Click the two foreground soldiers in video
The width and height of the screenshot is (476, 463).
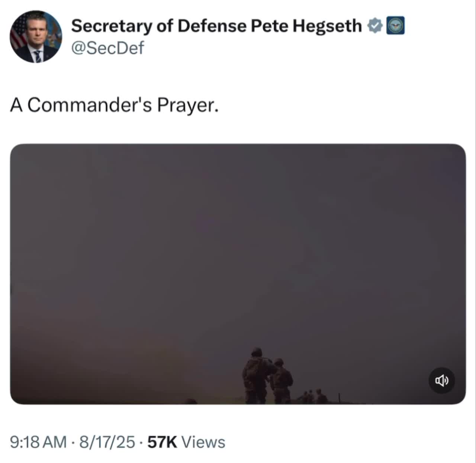tap(267, 376)
